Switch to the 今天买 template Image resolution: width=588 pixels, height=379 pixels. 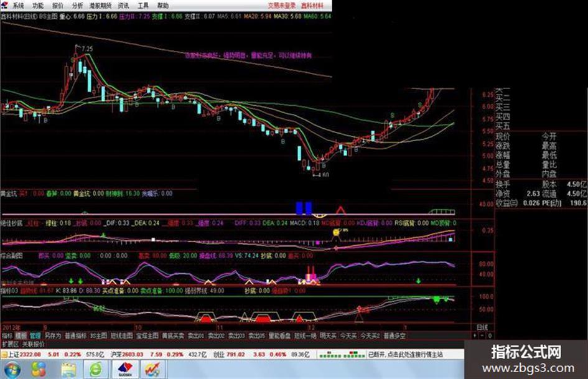coord(348,335)
